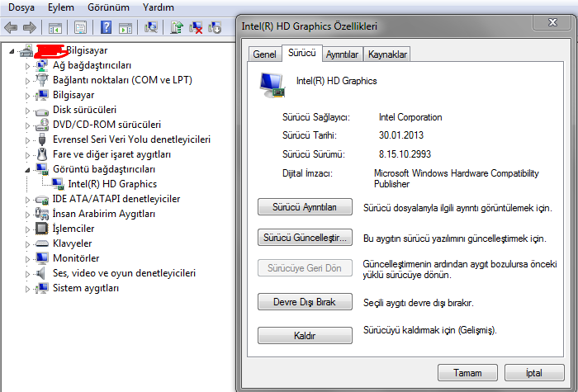Click the uninstall device red X icon
This screenshot has width=578, height=392.
tap(196, 27)
